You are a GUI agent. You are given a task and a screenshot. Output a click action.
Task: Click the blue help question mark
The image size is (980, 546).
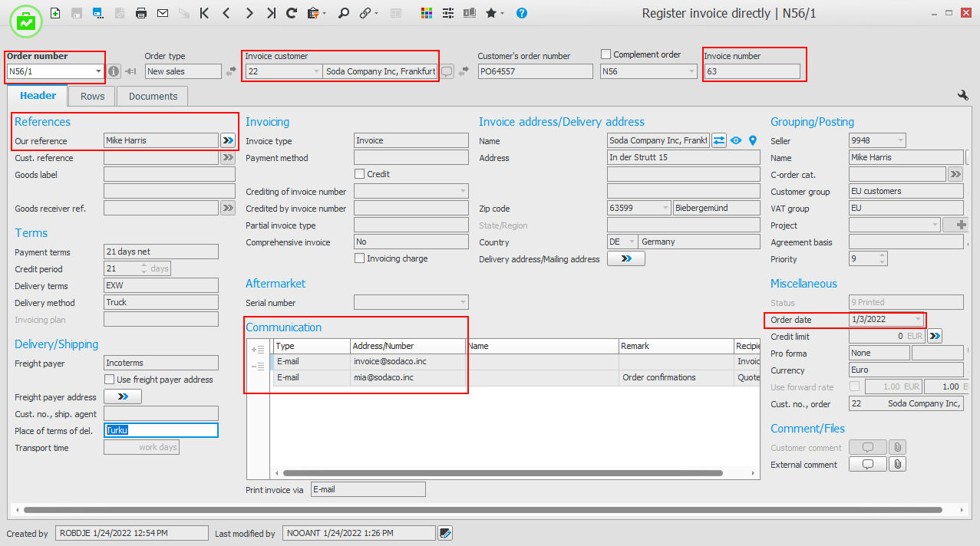tap(522, 13)
